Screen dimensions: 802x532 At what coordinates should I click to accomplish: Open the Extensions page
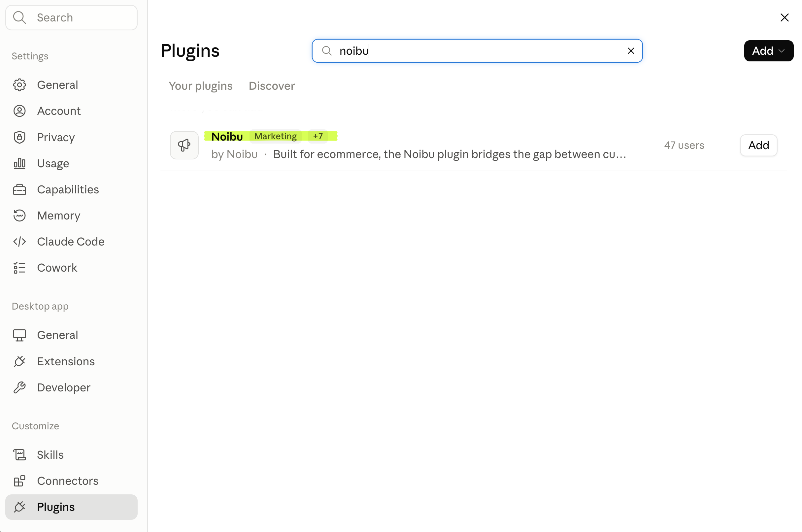(72, 361)
